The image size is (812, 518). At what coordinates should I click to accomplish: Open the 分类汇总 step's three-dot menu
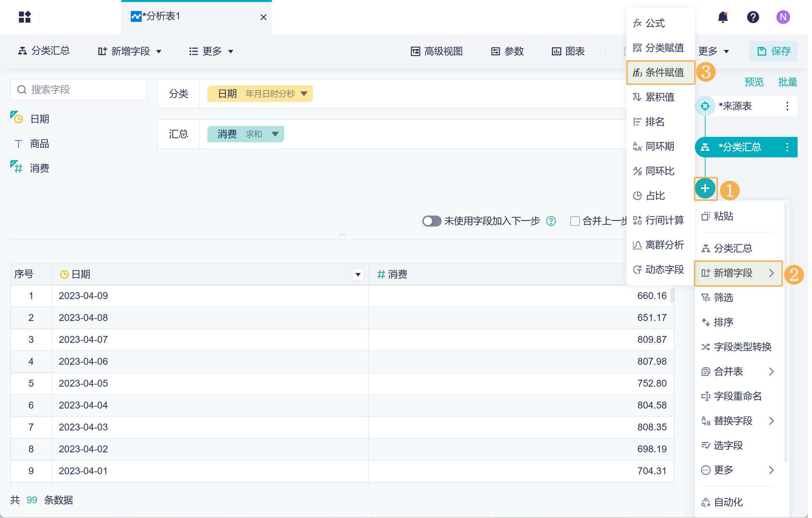(787, 147)
